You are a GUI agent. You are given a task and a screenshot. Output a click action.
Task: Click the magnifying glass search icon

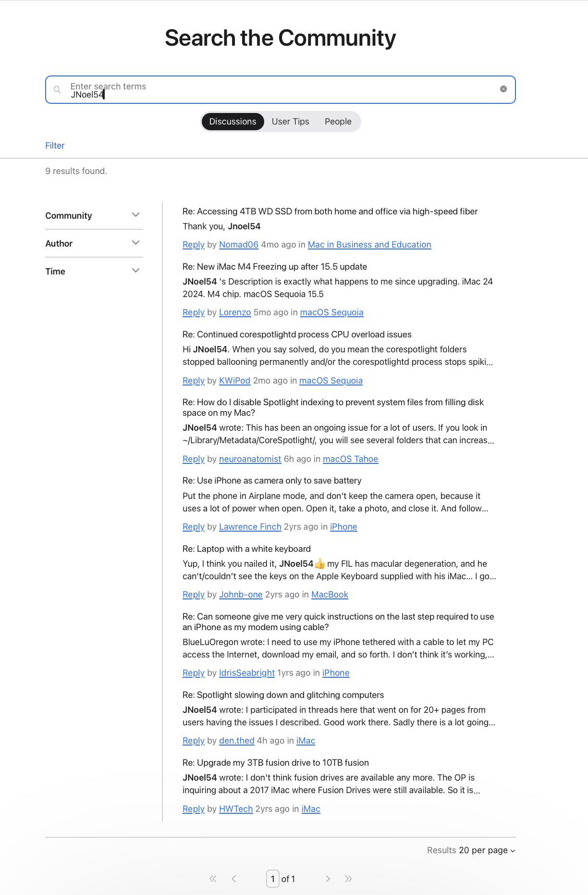coord(57,89)
